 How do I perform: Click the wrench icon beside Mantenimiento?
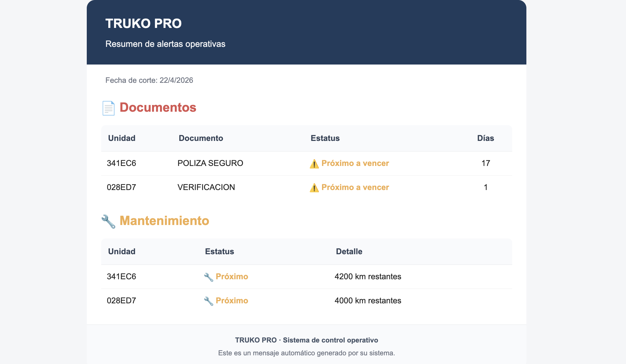108,221
